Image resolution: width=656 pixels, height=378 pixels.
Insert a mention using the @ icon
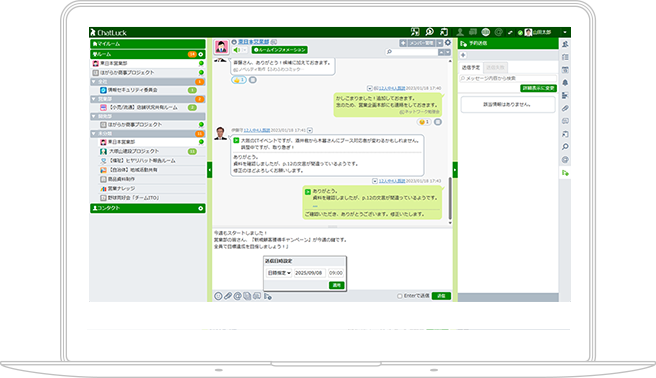(x=237, y=296)
